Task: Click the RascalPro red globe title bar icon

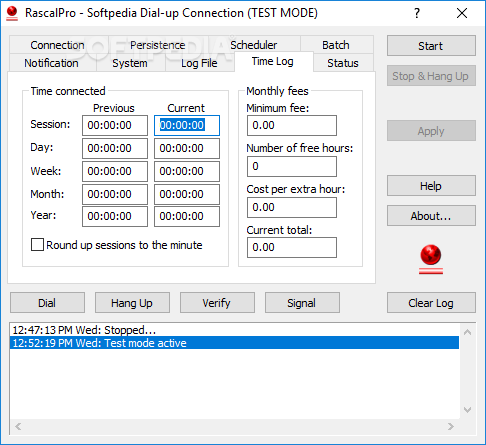Action: coord(12,13)
